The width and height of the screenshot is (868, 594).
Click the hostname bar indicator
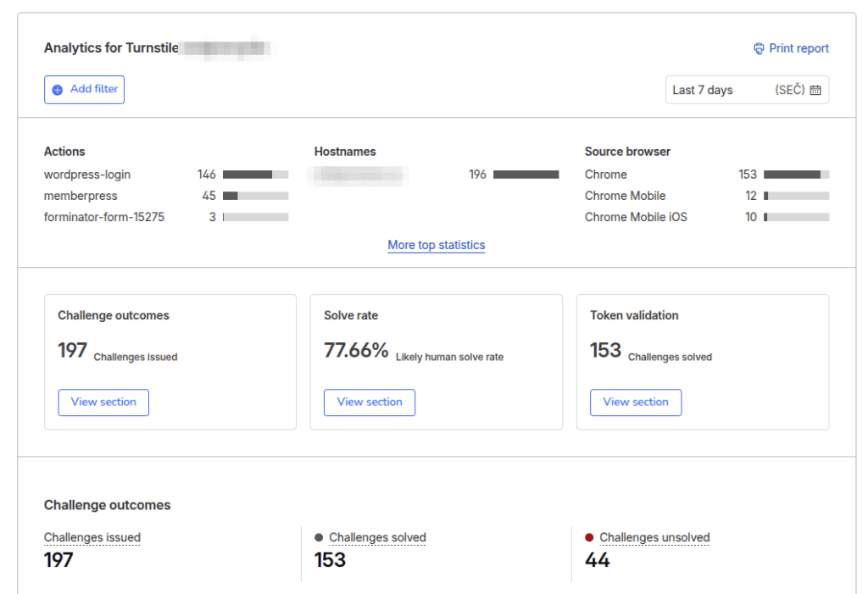pyautogui.click(x=526, y=175)
